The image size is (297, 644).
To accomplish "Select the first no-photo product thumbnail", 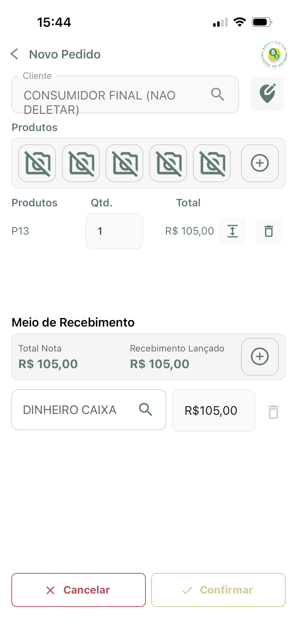I will tap(37, 163).
